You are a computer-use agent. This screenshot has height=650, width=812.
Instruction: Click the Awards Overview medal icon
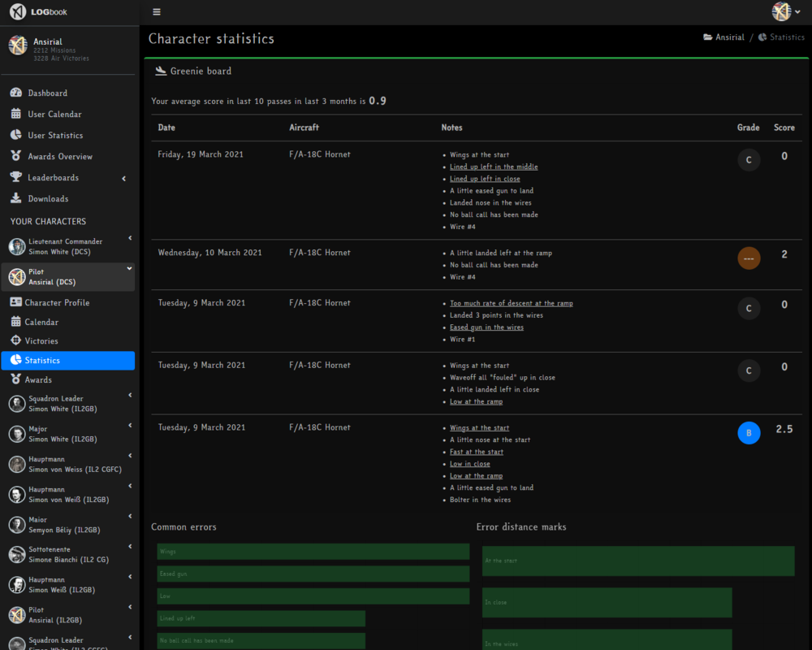[16, 157]
